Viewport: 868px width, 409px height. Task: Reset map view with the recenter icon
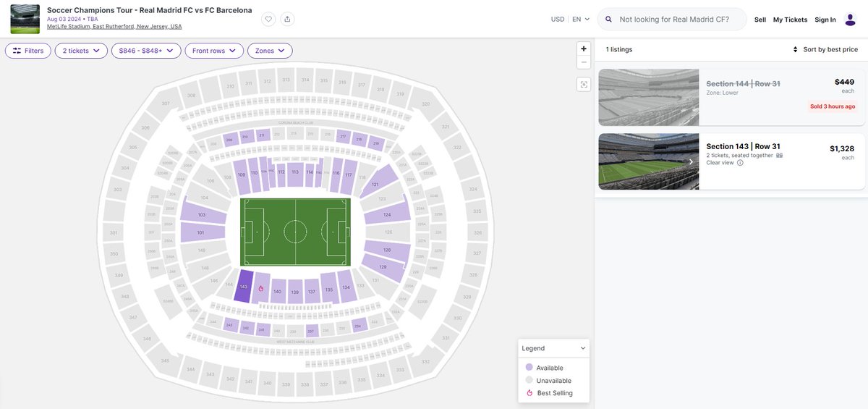(584, 85)
